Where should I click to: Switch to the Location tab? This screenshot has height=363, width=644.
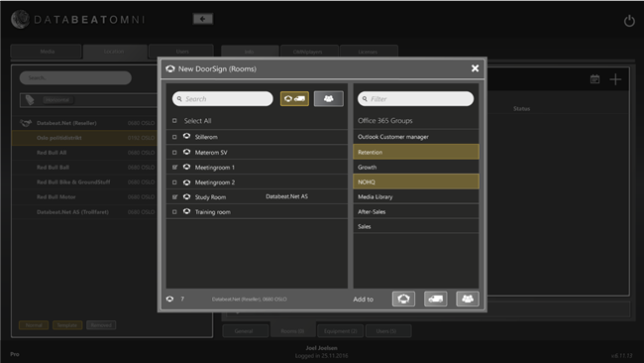pyautogui.click(x=114, y=52)
